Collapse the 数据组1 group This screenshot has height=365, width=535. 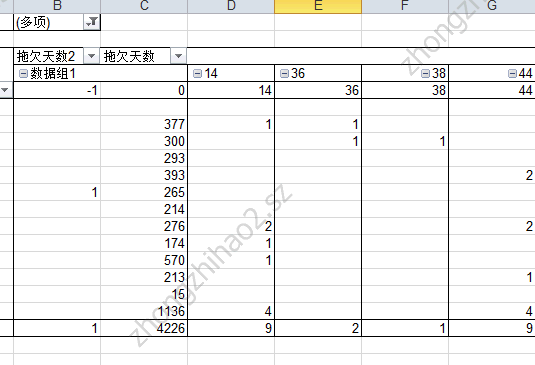coord(23,73)
